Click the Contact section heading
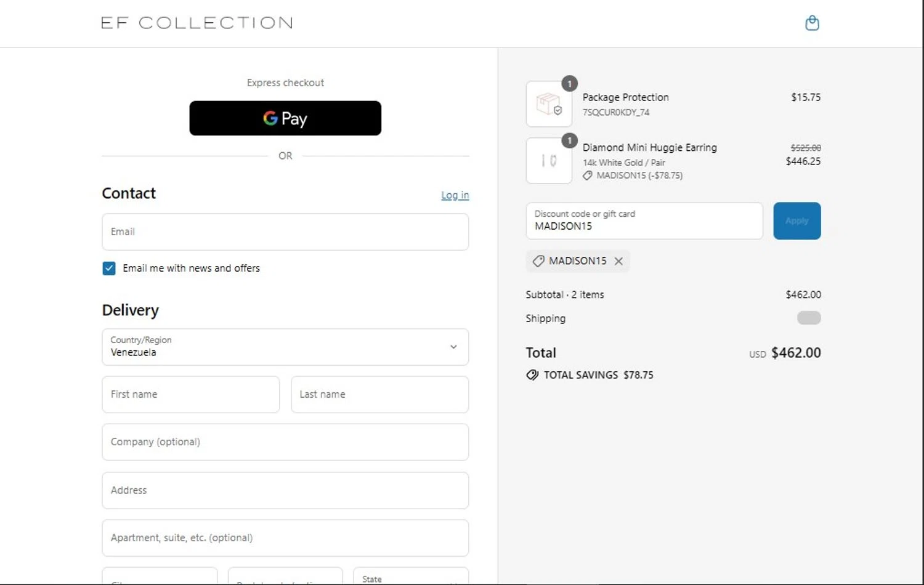Screen dimensions: 924x585 click(129, 193)
